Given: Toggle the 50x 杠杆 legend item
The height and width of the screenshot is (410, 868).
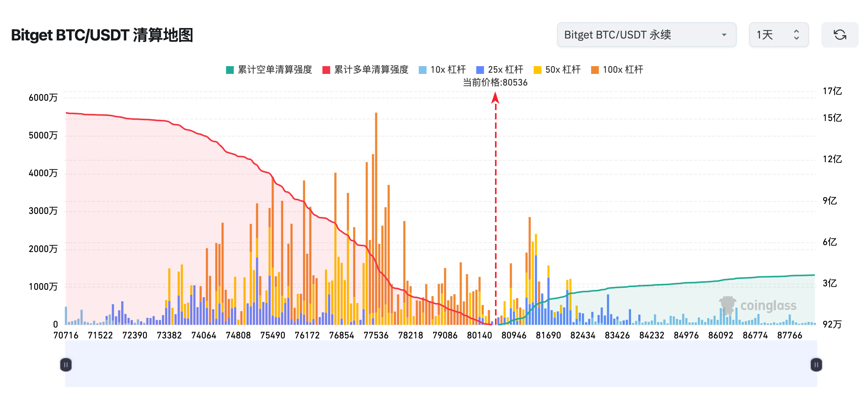Looking at the screenshot, I should [x=557, y=70].
